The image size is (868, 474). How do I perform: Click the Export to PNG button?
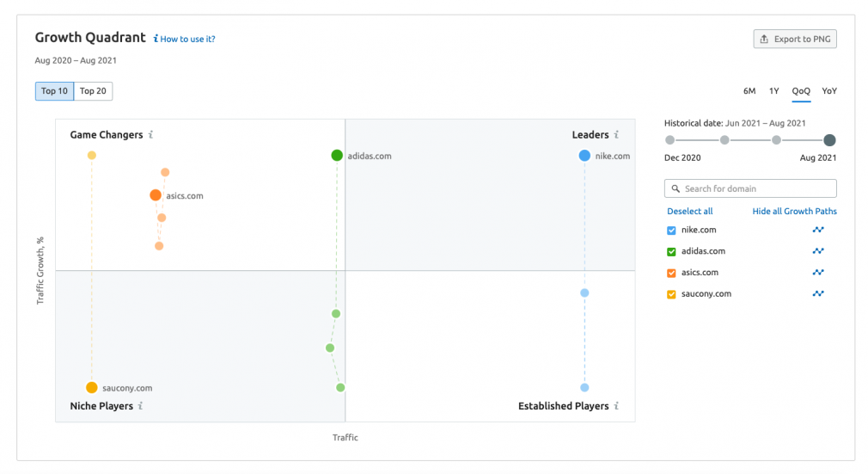794,39
